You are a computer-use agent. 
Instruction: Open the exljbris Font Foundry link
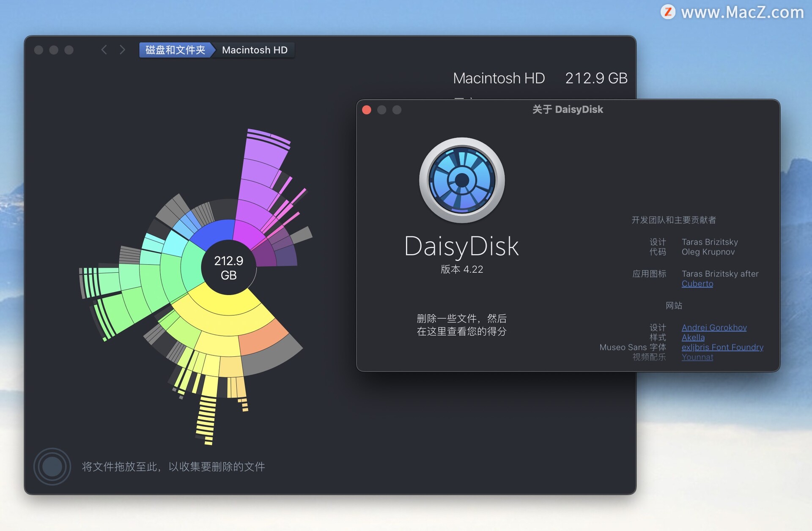(x=722, y=347)
